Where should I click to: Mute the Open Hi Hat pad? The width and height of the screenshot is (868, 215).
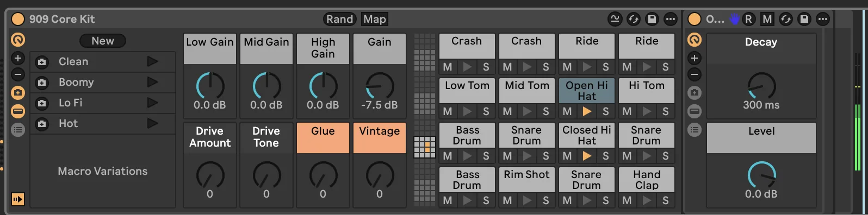click(567, 111)
